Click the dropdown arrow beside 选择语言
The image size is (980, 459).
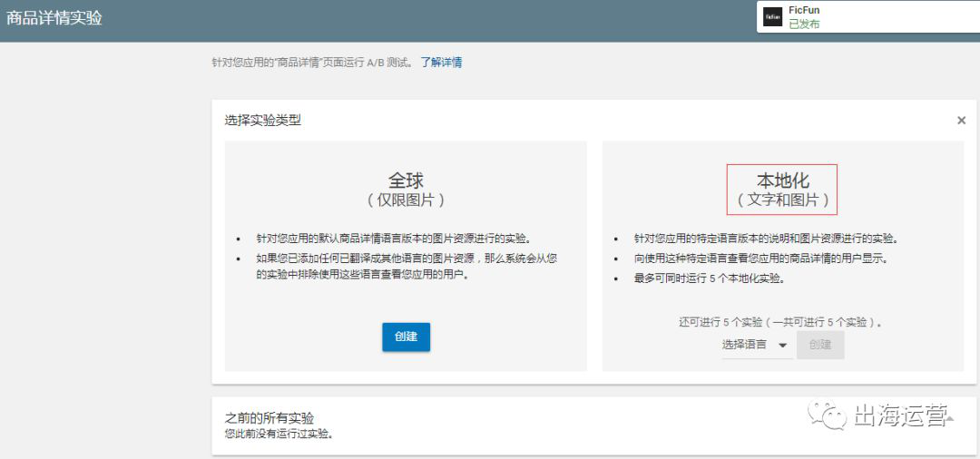pos(782,346)
